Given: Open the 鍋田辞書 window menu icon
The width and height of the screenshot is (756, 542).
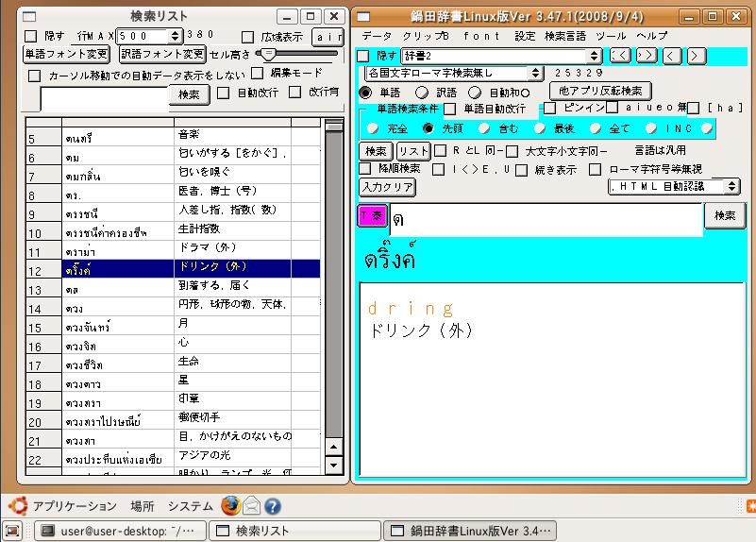Looking at the screenshot, I should click(x=363, y=17).
